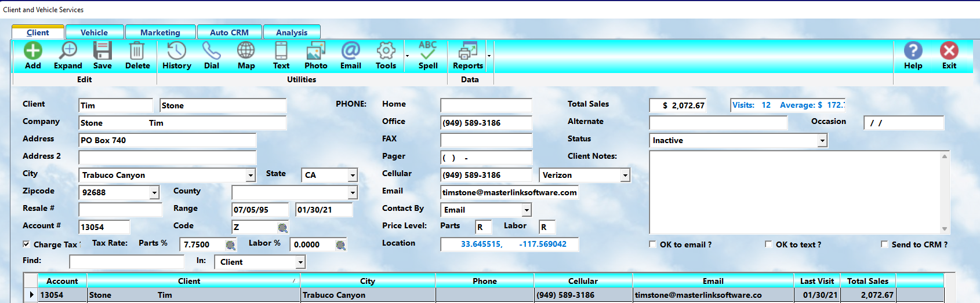
Task: Expand the Reports dropdown arrow
Action: (489, 56)
